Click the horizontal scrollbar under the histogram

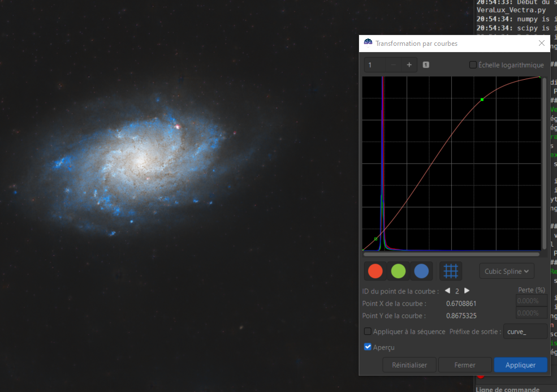click(x=451, y=254)
